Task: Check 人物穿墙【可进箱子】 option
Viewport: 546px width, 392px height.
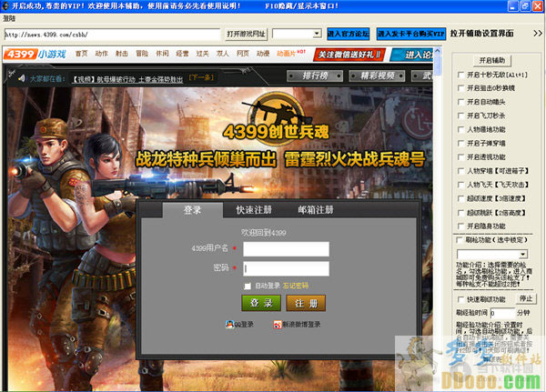Action: pyautogui.click(x=460, y=171)
